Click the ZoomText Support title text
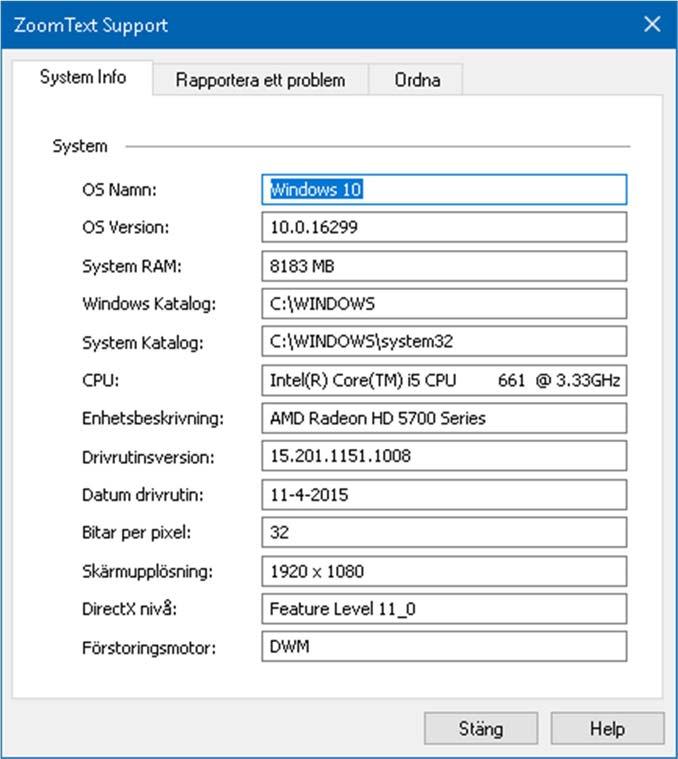678x759 pixels. point(91,25)
